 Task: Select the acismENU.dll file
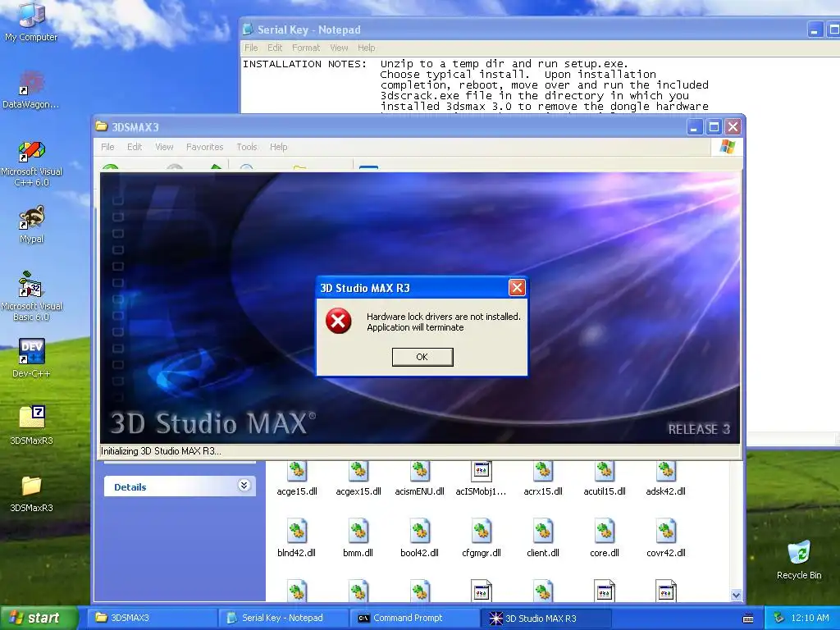click(419, 478)
